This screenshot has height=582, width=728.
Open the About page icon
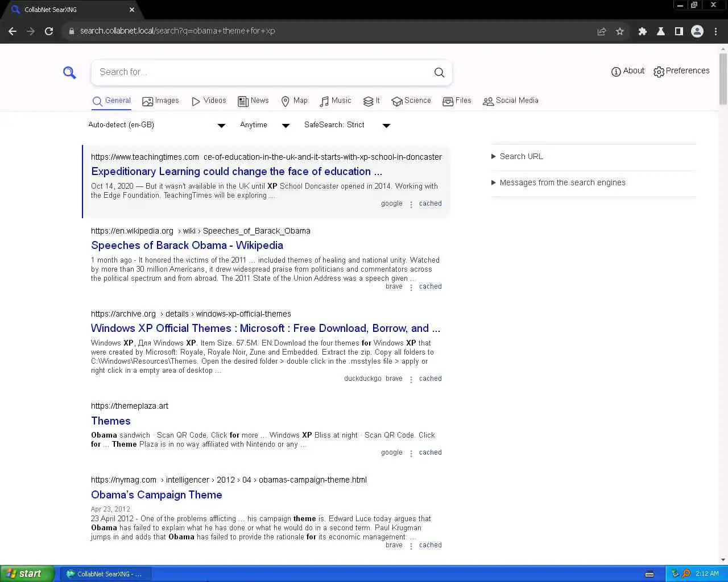pyautogui.click(x=616, y=72)
